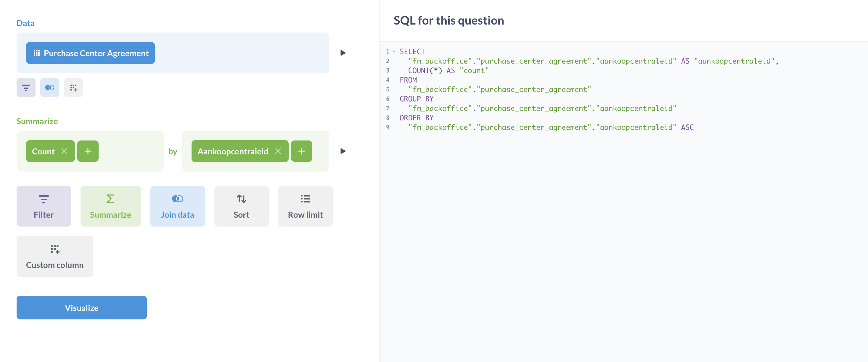
Task: Preview Summarize step with play arrow
Action: tap(343, 151)
